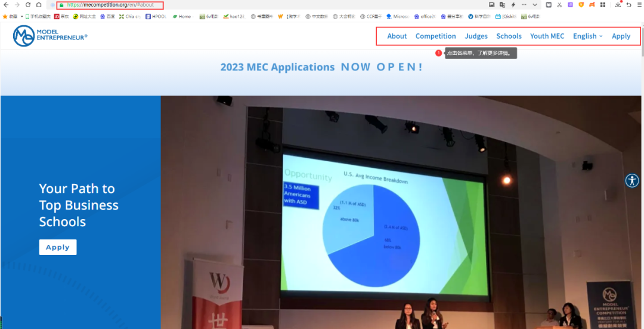Screen dimensions: 644x329
Task: Open the About menu item
Action: [397, 36]
